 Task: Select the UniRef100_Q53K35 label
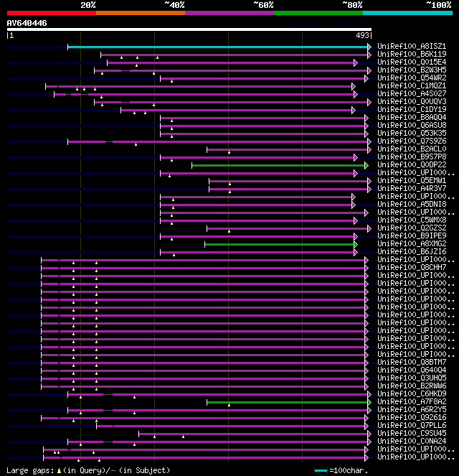[x=412, y=133]
